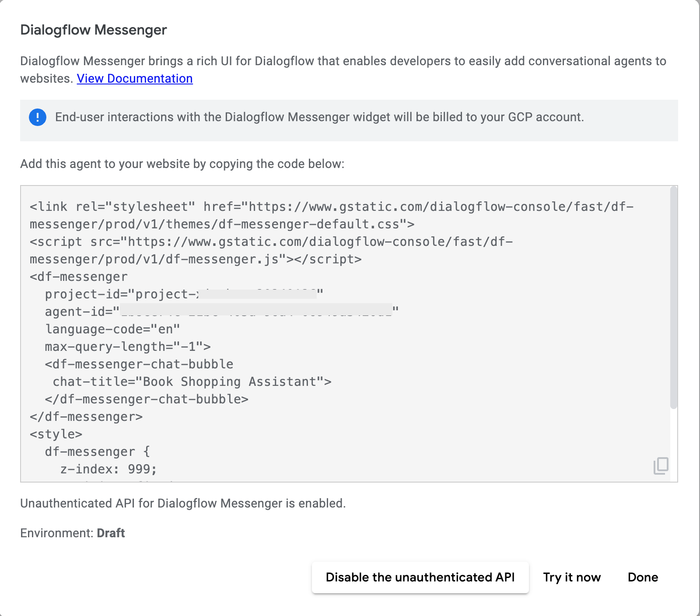Screen dimensions: 700x616
Task: Disable the unauthenticated API
Action: click(x=420, y=577)
